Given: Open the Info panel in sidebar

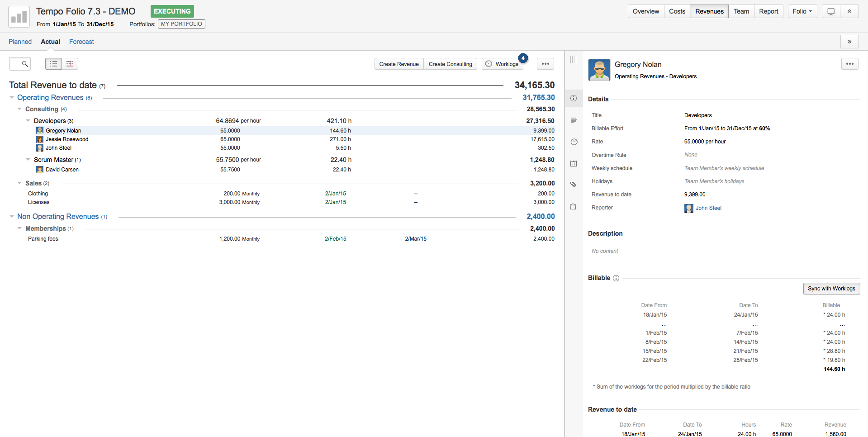Looking at the screenshot, I should (x=574, y=98).
